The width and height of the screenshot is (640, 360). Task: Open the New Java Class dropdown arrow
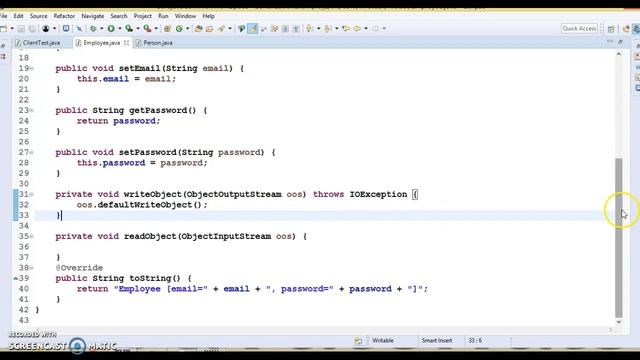187,29
